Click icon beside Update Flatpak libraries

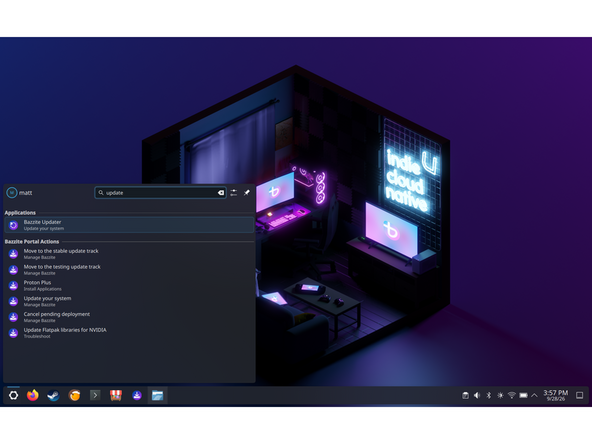click(x=13, y=333)
